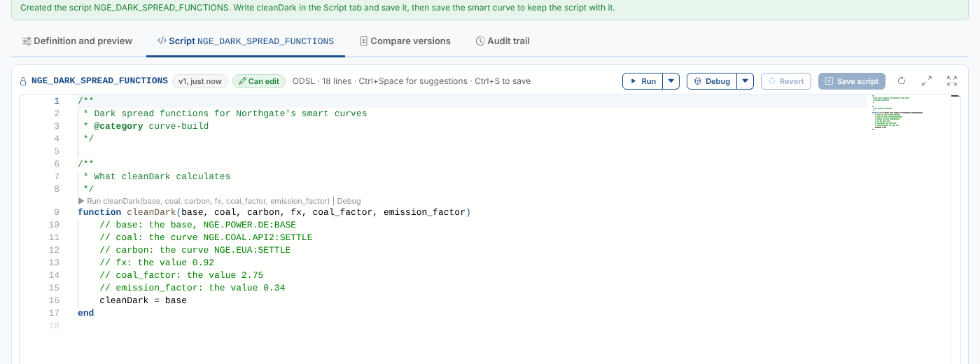Click '@category curve-build' comment line
The width and height of the screenshot is (980, 364).
(x=146, y=126)
